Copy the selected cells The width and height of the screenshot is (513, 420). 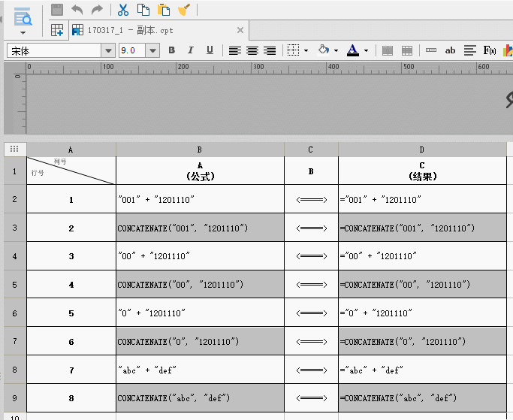[x=143, y=10]
